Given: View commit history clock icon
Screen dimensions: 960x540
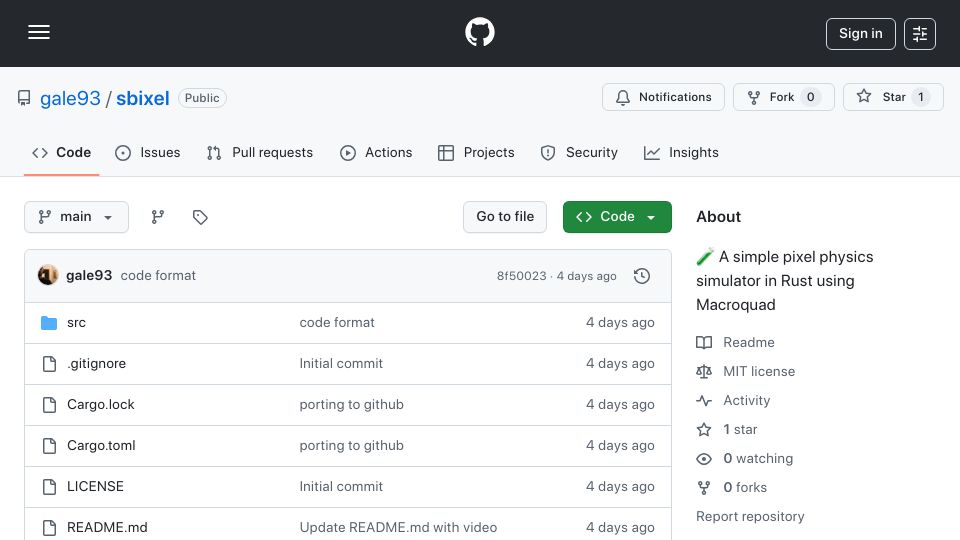Looking at the screenshot, I should coord(642,276).
